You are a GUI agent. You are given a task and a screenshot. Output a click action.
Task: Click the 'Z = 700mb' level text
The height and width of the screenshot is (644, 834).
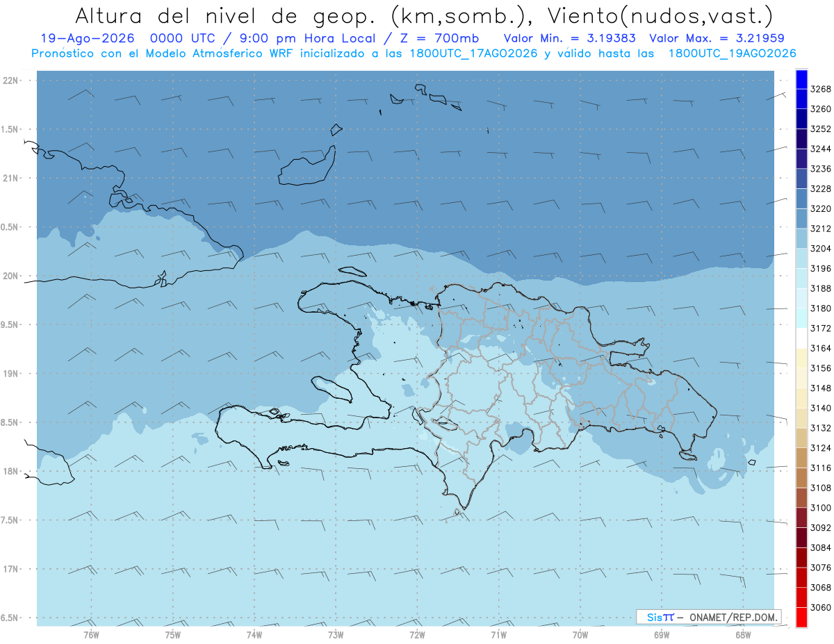441,38
